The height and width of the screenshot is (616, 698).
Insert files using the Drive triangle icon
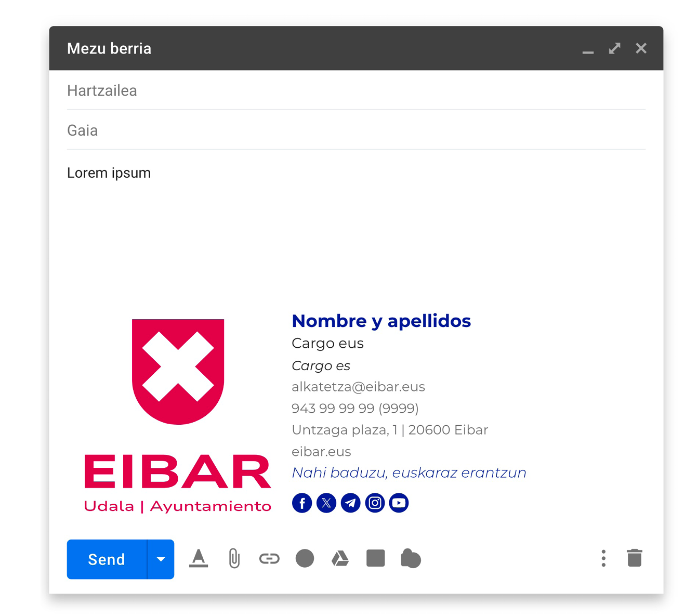tap(340, 559)
